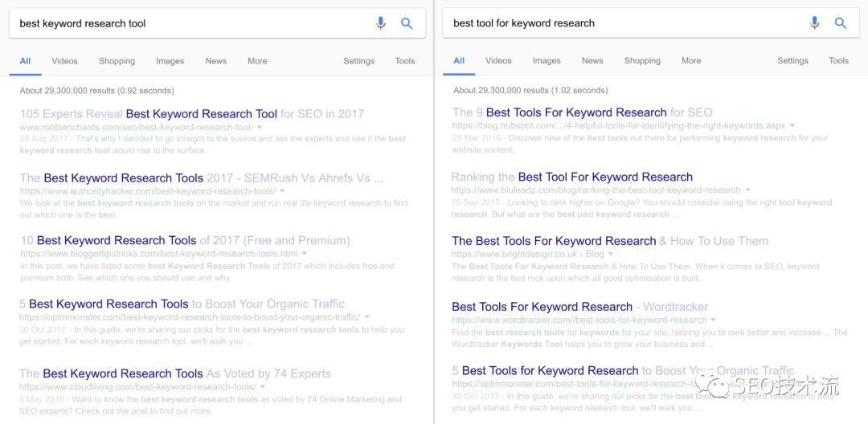Open dropdown arrow next to authorityhacker.com URL
Viewport: 868px width, 424px height.
[282, 191]
